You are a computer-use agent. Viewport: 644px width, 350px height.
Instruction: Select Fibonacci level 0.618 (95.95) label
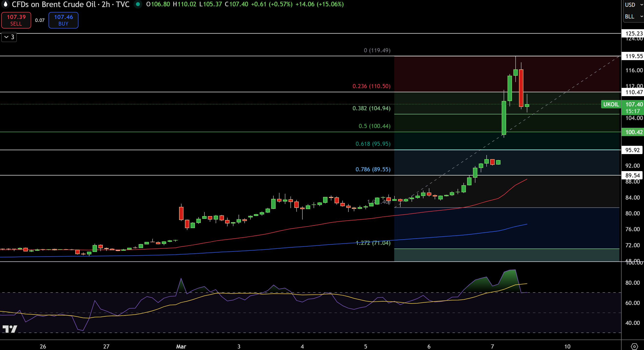tap(373, 144)
